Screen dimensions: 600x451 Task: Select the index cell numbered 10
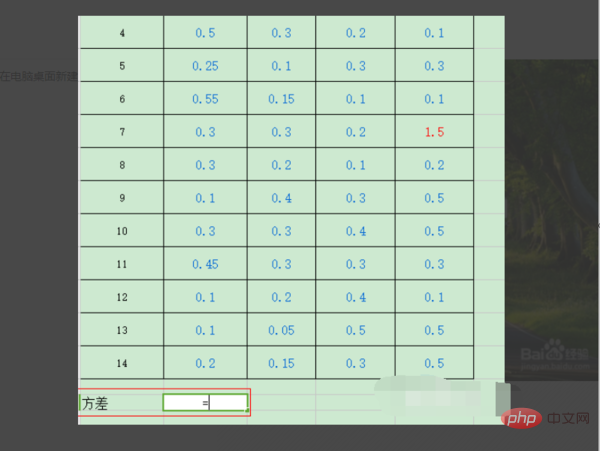(122, 230)
